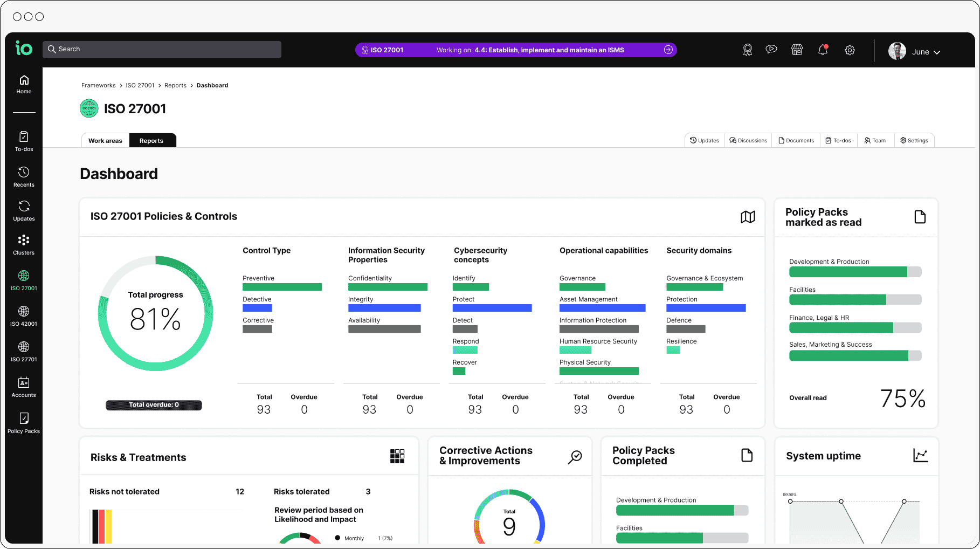This screenshot has width=980, height=549.
Task: Click the grid icon on Risks & Treatments card
Action: pyautogui.click(x=397, y=456)
